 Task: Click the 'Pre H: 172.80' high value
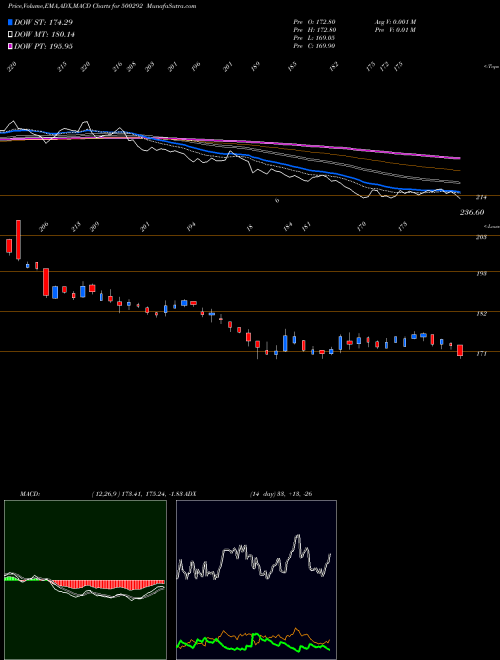[x=314, y=30]
